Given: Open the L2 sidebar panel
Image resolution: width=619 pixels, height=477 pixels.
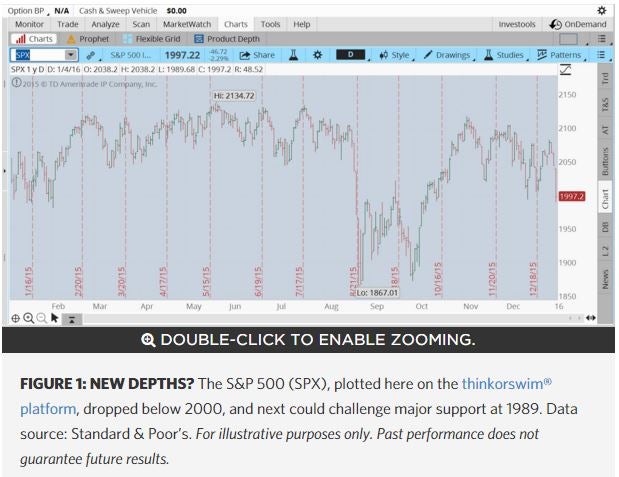Looking at the screenshot, I should click(x=604, y=250).
